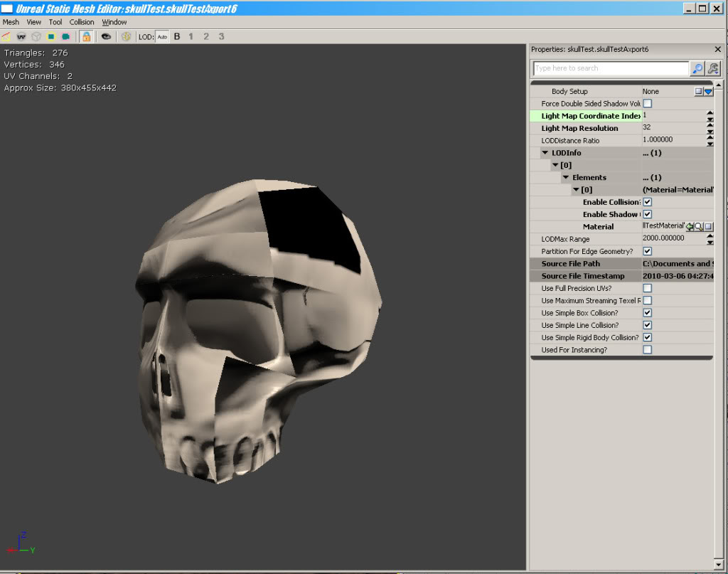
Task: Click the Material value field TestMaterial
Action: [x=663, y=225]
